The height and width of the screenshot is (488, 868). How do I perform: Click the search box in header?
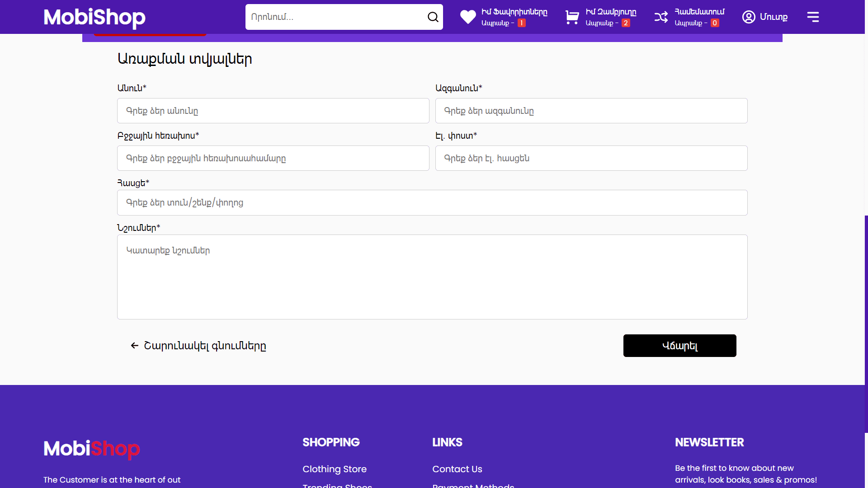click(x=335, y=17)
